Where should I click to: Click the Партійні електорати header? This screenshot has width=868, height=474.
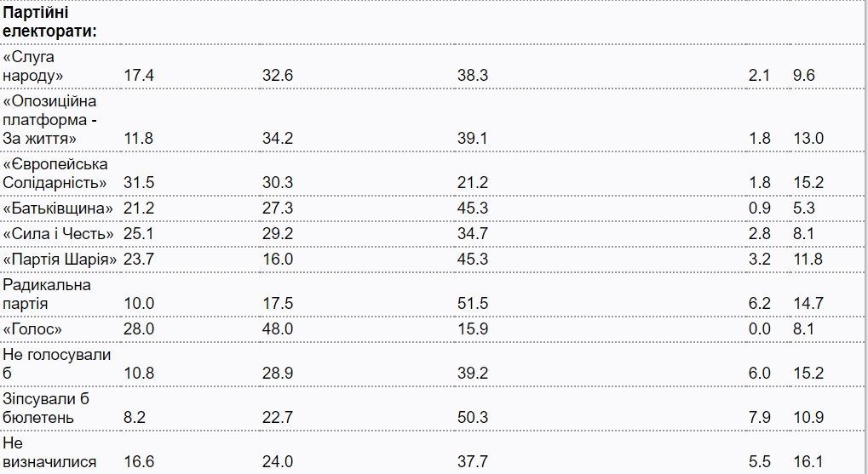[x=49, y=22]
